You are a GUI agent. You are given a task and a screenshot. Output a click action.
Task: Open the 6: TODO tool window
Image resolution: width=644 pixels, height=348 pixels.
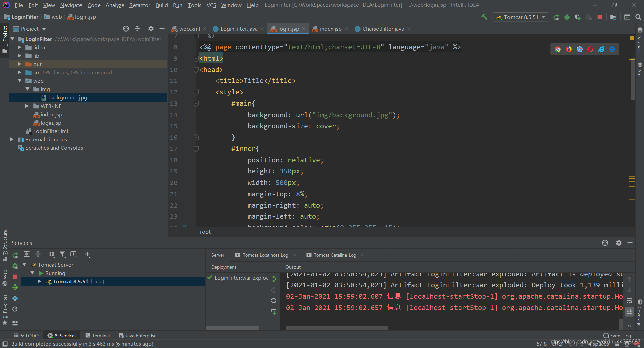pos(26,336)
